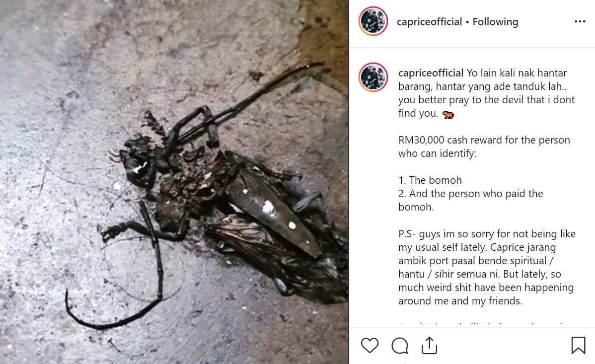Click the burnt beetle post photo

tap(174, 182)
